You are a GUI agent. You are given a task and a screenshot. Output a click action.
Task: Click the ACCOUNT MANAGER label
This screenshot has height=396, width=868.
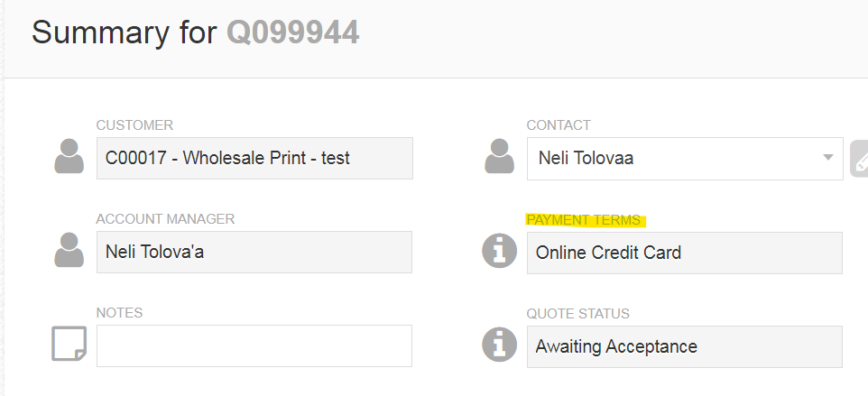click(x=165, y=219)
